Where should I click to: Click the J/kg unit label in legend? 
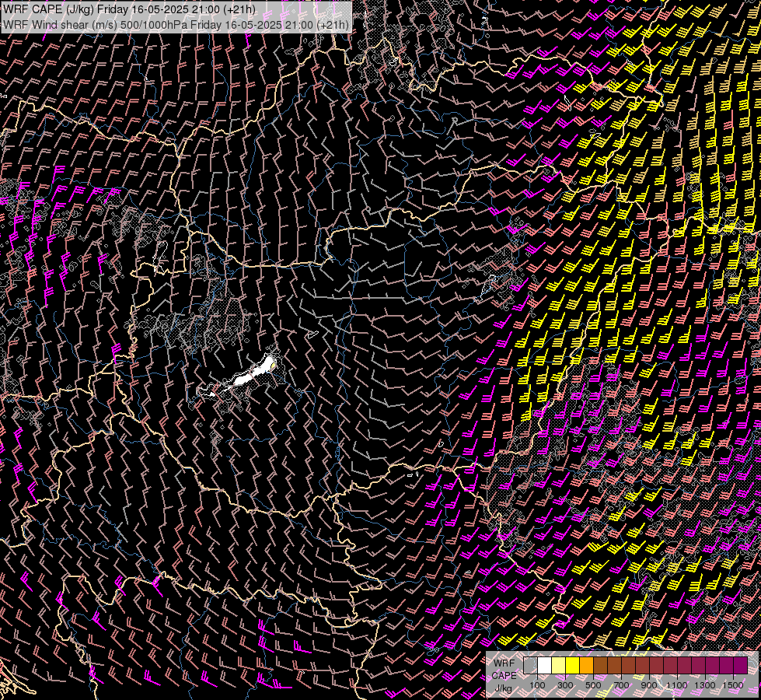click(503, 688)
